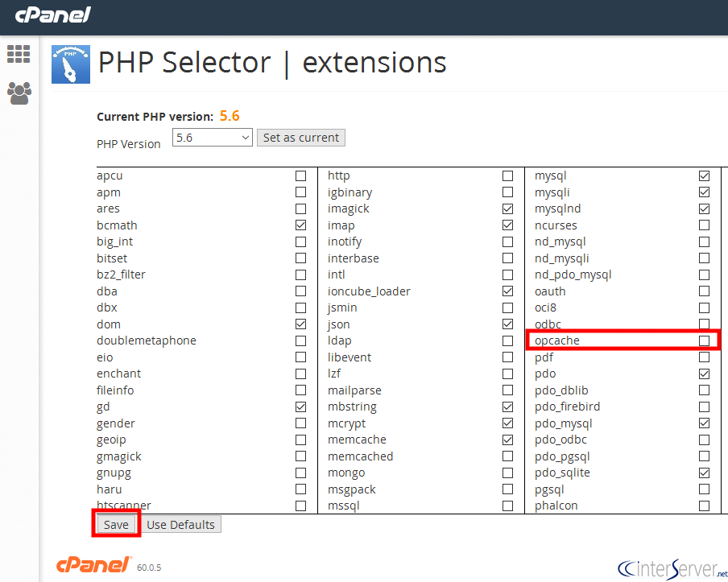Uncheck the bcmath extension
The height and width of the screenshot is (582, 728).
point(301,225)
